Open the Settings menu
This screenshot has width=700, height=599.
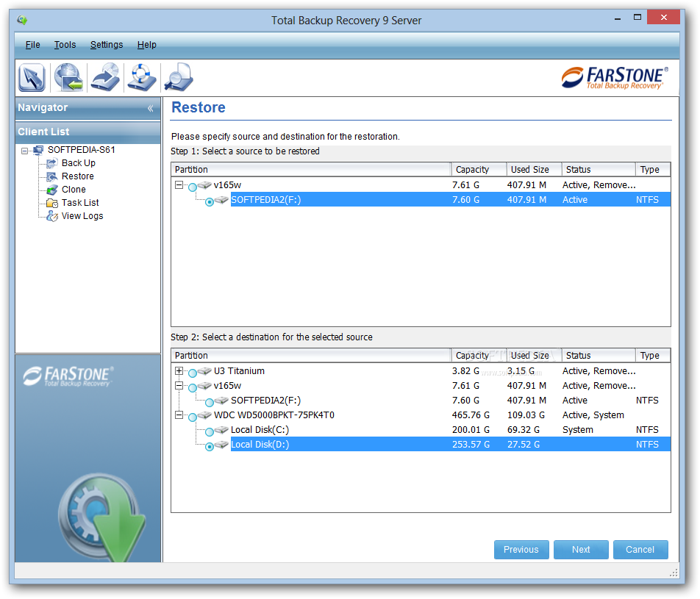click(x=107, y=45)
